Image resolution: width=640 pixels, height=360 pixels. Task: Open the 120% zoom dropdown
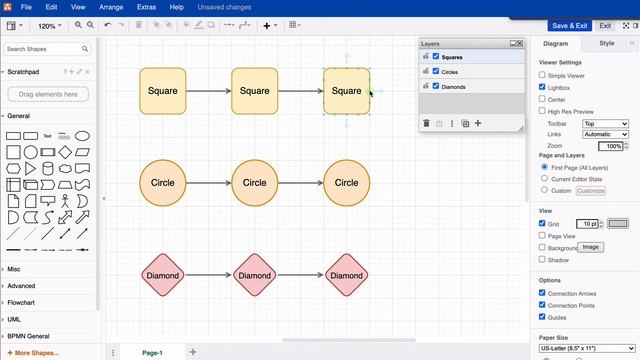click(49, 26)
